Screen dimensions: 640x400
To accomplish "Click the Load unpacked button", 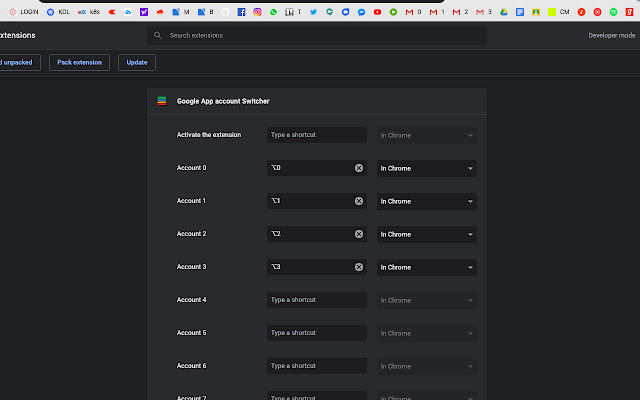I will (19, 62).
